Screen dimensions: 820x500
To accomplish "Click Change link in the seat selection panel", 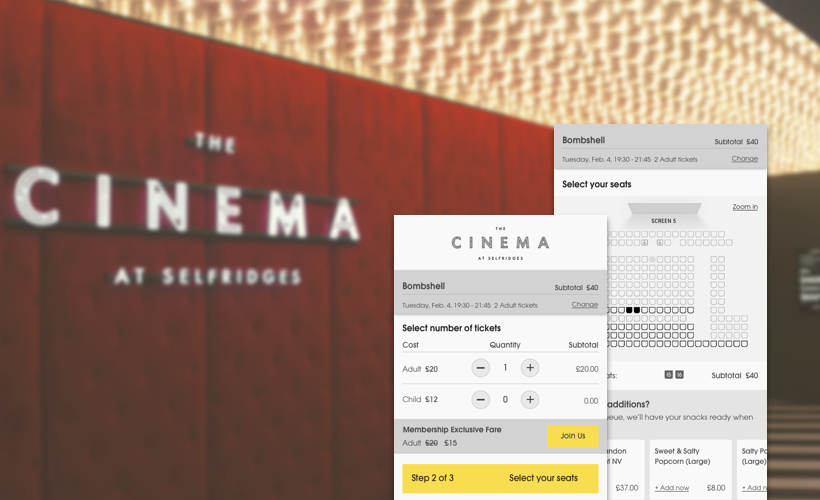I will 744,159.
